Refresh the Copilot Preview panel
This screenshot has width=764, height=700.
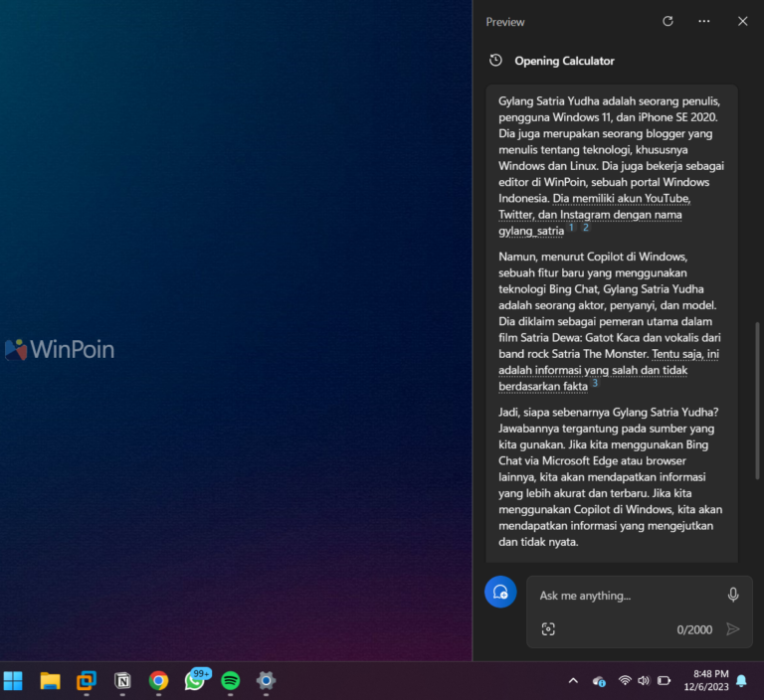[668, 21]
